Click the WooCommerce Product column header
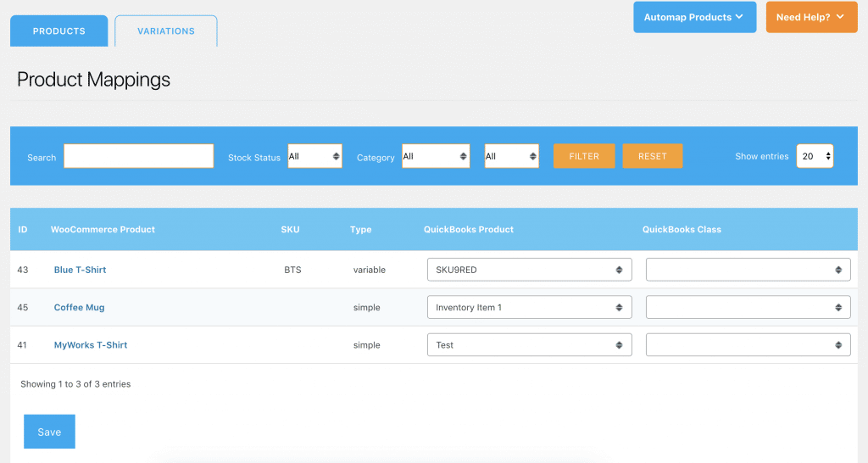868x463 pixels. [x=103, y=229]
